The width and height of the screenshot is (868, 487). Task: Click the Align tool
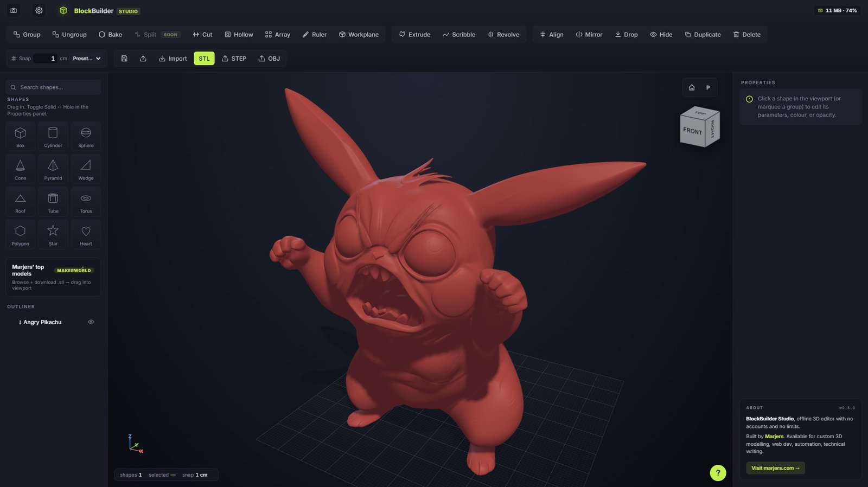[551, 34]
